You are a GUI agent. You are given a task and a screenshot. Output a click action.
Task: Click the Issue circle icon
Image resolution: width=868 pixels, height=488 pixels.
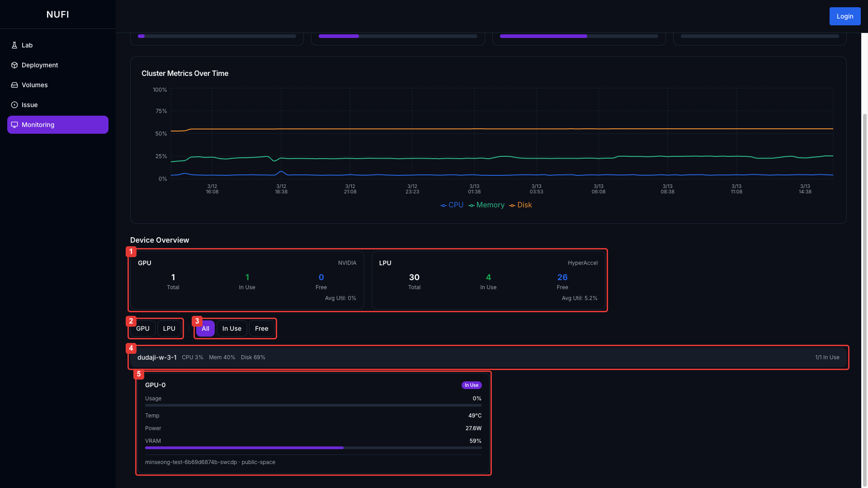click(14, 105)
